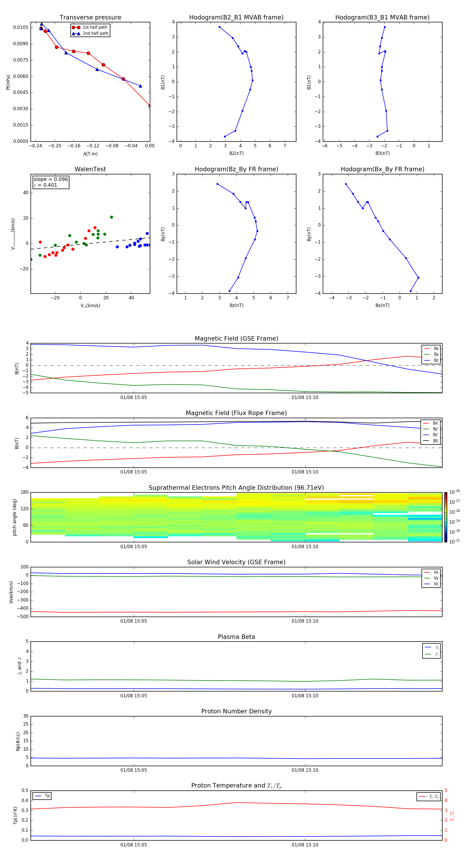Click the 'Magnetic Field (Flux Rope Frame)' title
473x868 pixels.
coord(236,413)
